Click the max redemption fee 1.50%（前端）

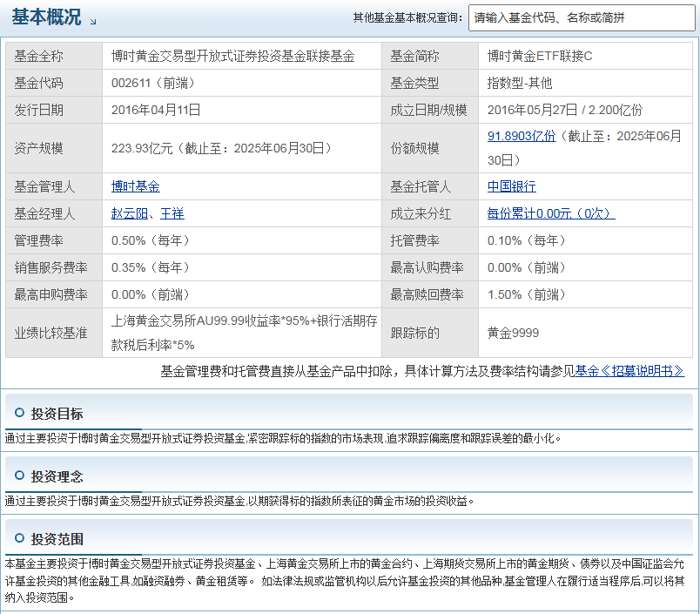527,294
